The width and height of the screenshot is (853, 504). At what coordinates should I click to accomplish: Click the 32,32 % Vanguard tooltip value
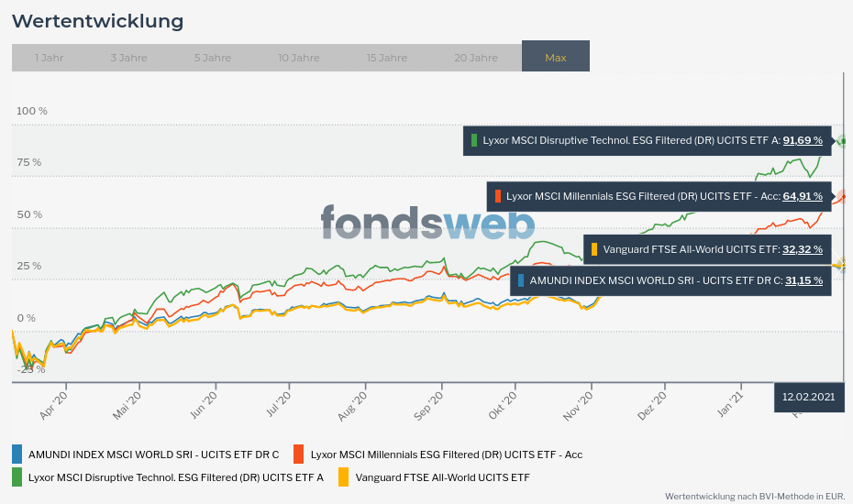pyautogui.click(x=803, y=249)
